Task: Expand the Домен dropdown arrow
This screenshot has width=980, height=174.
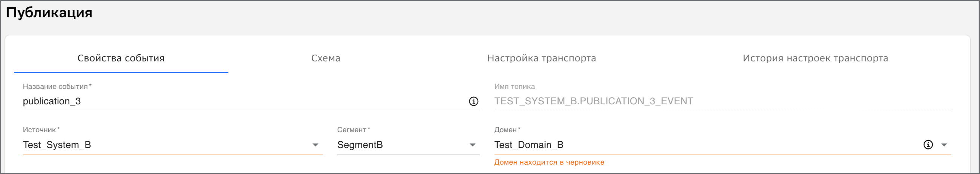Action: click(x=944, y=145)
